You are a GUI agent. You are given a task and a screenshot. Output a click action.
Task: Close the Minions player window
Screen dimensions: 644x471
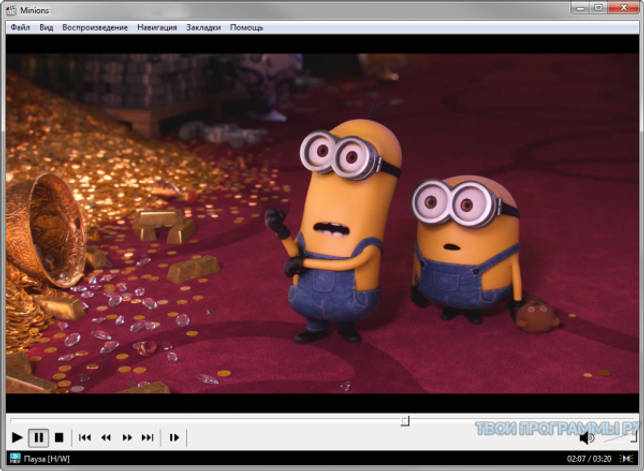coord(623,7)
